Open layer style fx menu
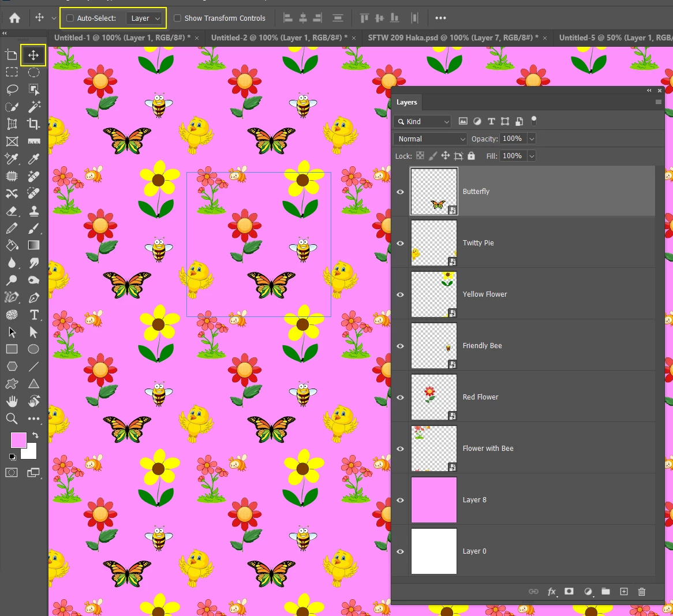The height and width of the screenshot is (616, 673). tap(552, 592)
